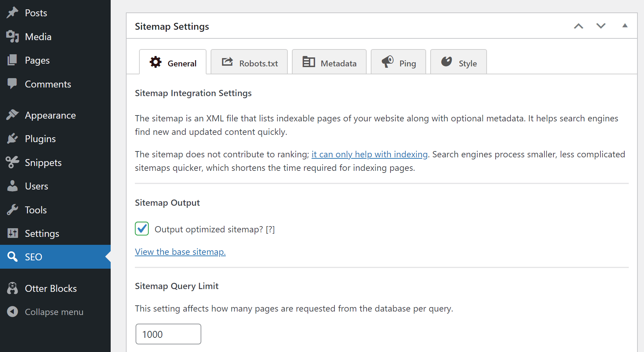Collapse the Sitemap Settings panel
644x352 pixels.
625,26
